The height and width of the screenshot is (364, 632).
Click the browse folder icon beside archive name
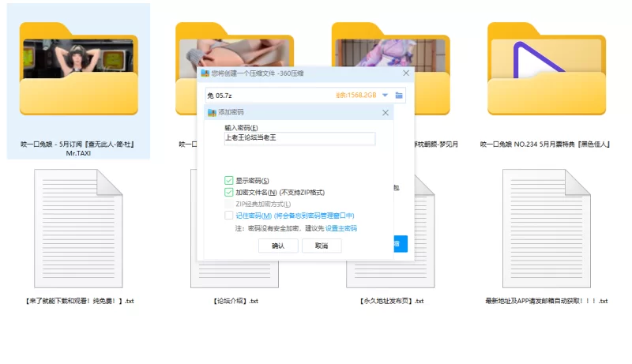pos(399,96)
